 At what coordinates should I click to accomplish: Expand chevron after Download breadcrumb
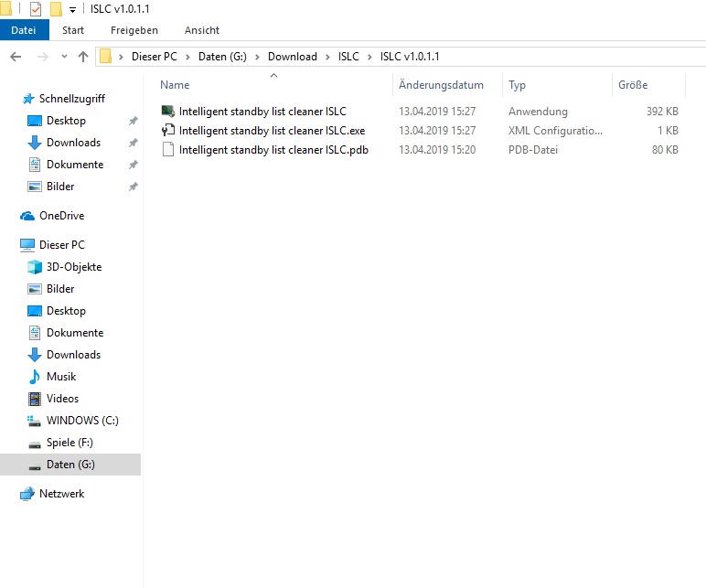[x=327, y=57]
